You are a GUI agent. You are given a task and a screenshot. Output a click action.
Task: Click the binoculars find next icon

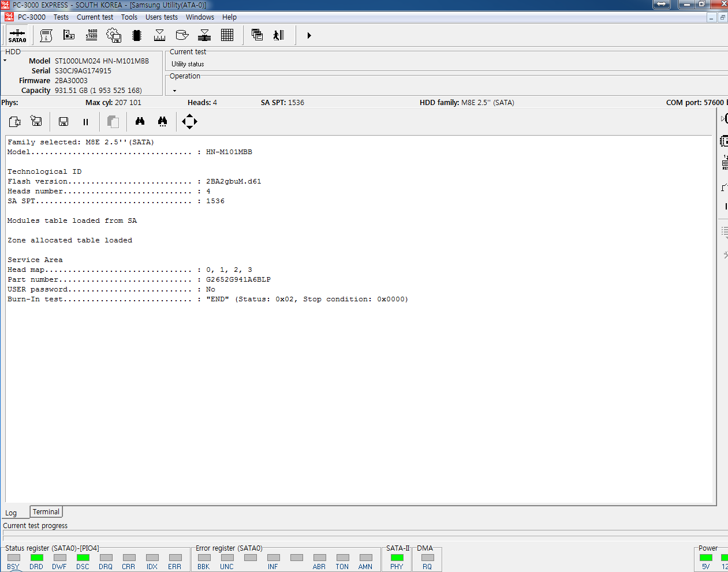[x=162, y=122]
